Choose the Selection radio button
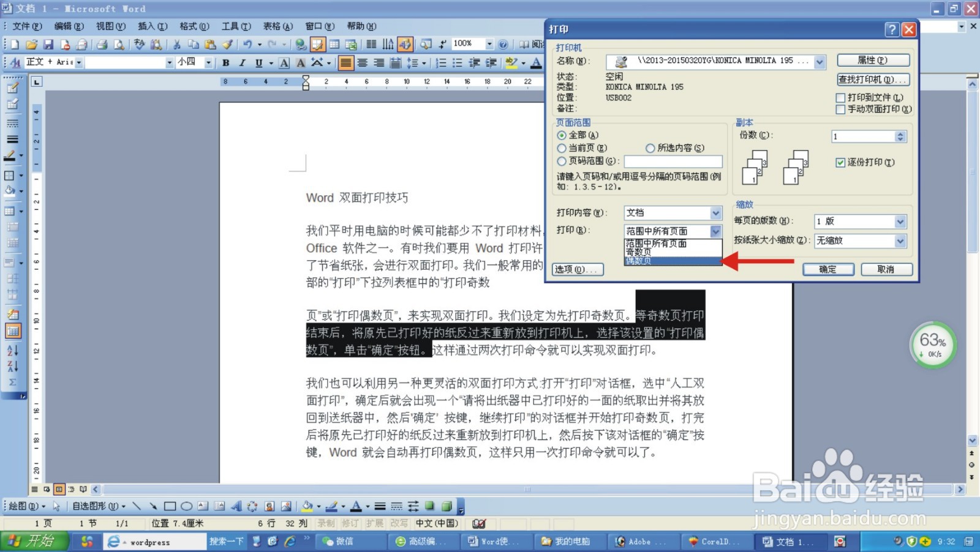 click(650, 148)
